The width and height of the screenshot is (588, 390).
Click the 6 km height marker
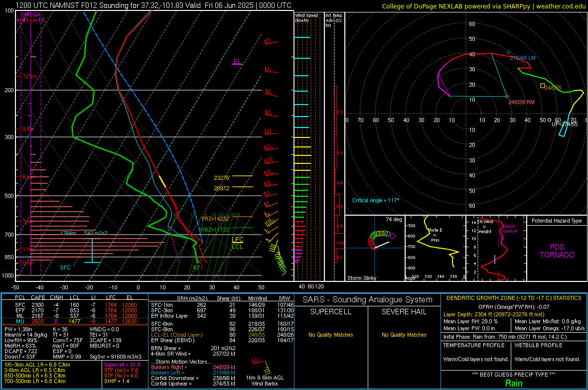click(28, 177)
